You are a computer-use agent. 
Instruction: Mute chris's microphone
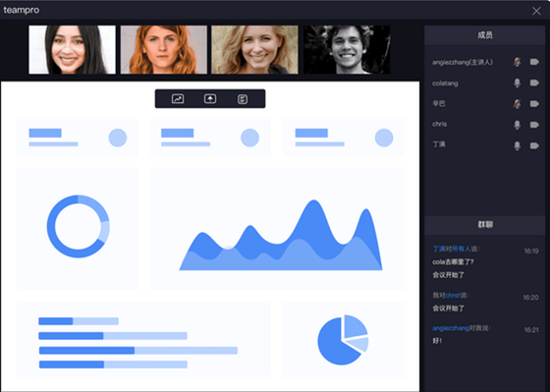point(517,125)
